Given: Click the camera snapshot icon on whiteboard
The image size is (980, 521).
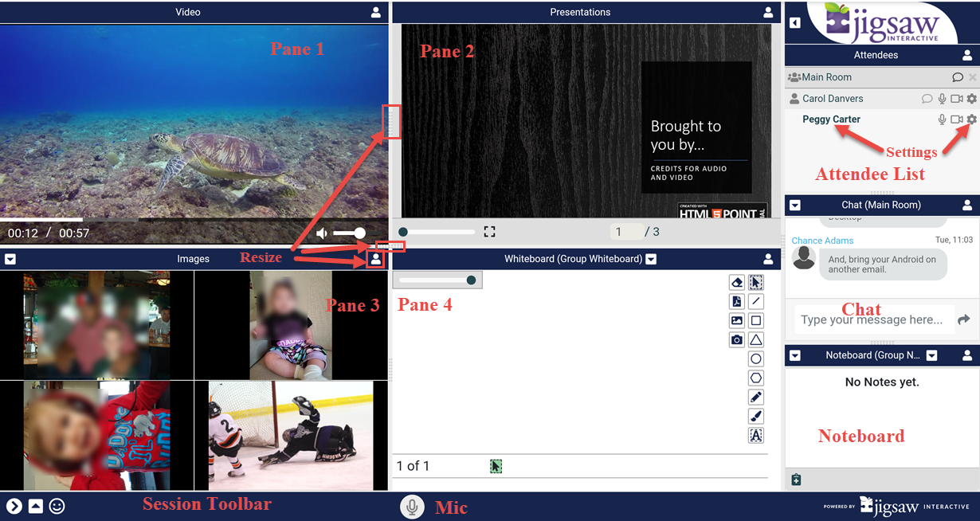Looking at the screenshot, I should tap(737, 340).
